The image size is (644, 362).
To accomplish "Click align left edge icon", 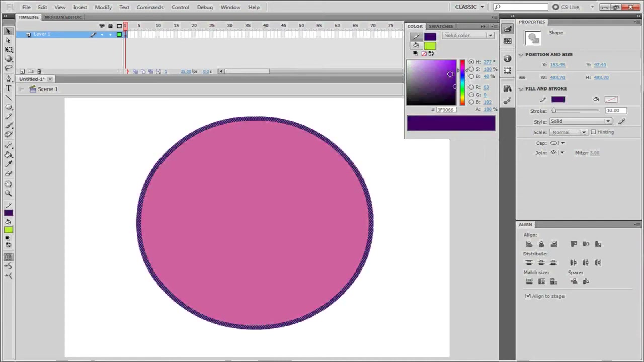I will pos(529,244).
